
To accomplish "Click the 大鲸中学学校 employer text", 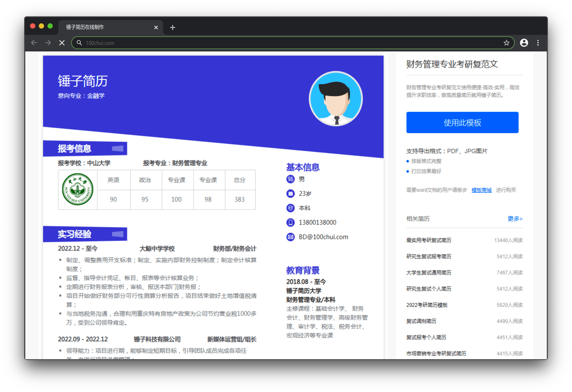I will (157, 249).
